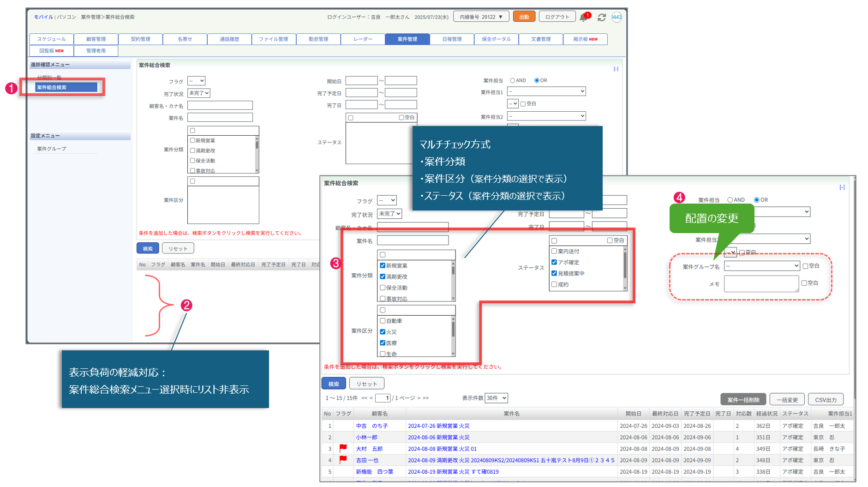Viewport: 868px width, 487px height.
Task: Switch to 契約管理 tab
Action: tap(140, 39)
